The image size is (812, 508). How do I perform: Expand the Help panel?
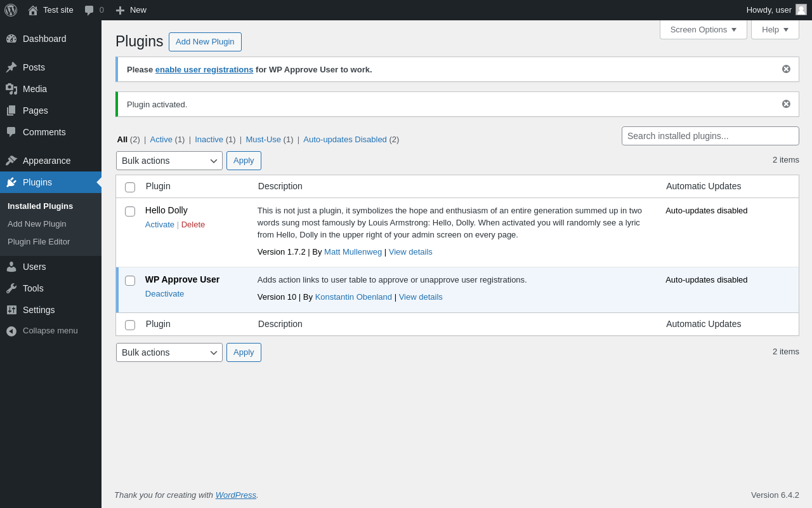pos(775,29)
